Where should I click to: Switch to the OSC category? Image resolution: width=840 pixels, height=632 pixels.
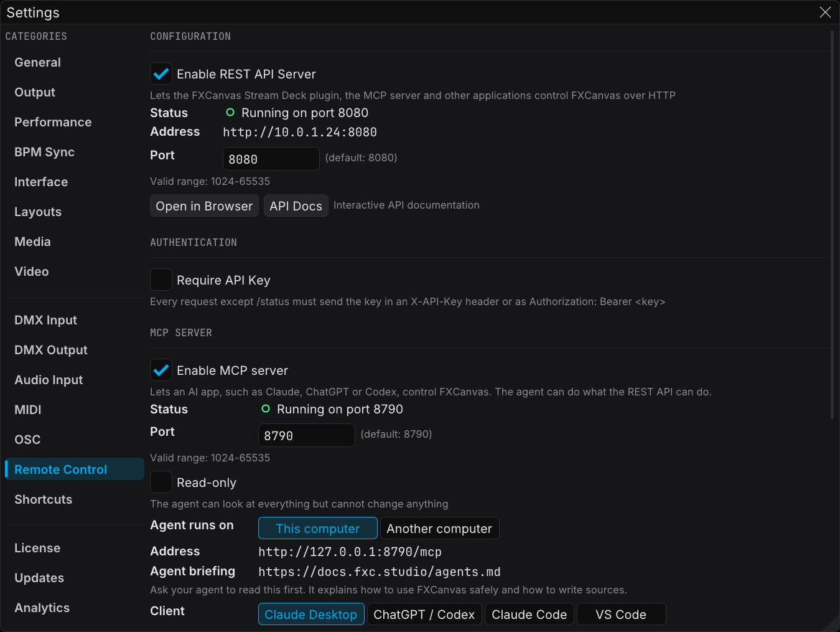point(75,440)
